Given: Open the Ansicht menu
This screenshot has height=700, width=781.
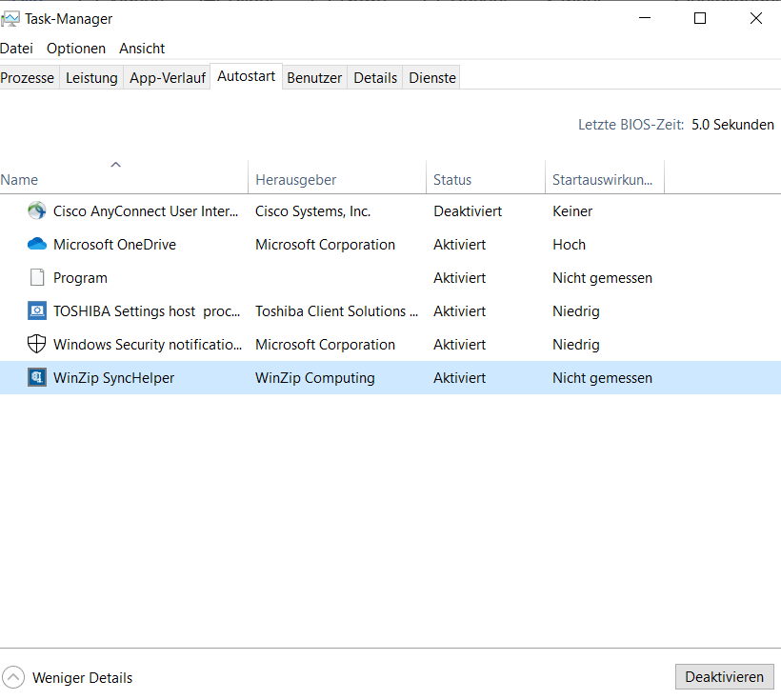Looking at the screenshot, I should click(x=142, y=49).
